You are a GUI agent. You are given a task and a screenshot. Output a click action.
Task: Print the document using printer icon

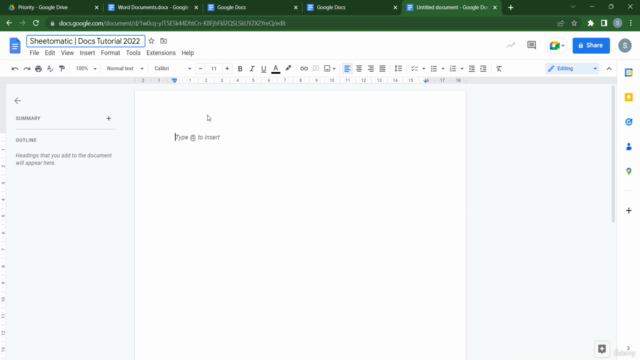coord(38,69)
